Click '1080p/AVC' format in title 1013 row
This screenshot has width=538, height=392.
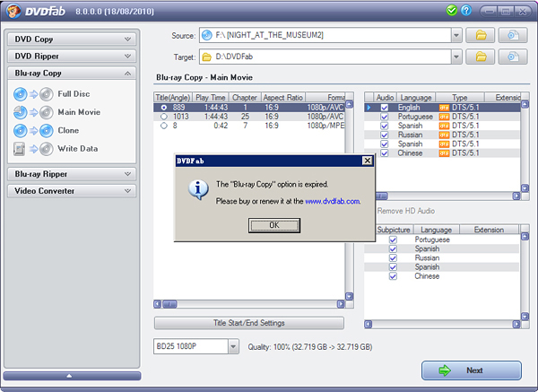(x=325, y=117)
